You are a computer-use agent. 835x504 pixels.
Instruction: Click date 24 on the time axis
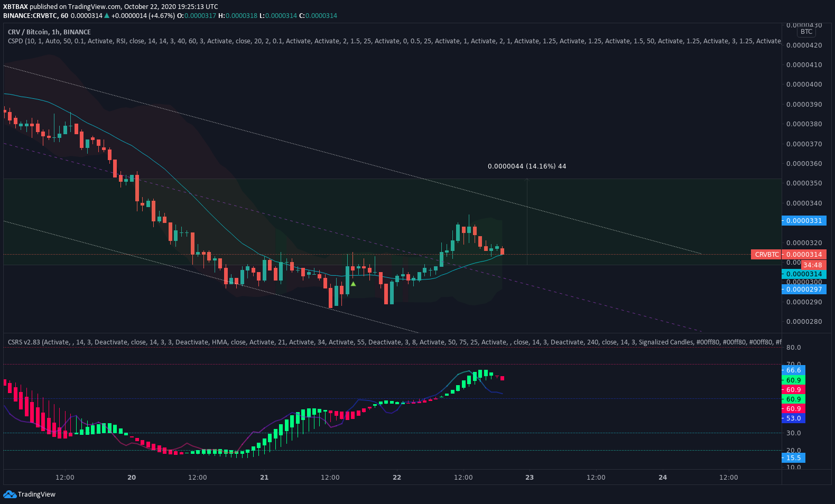click(663, 478)
